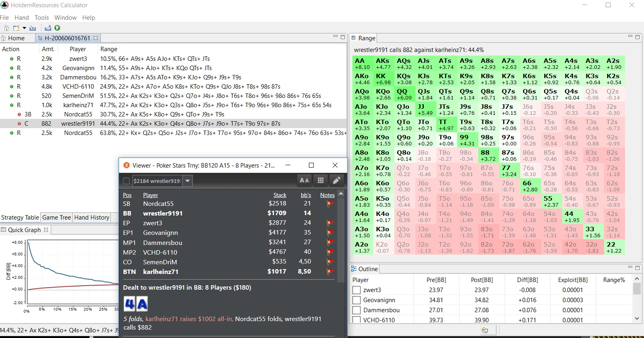Sort Viewer table by bb's header
The image size is (644, 338).
[306, 195]
